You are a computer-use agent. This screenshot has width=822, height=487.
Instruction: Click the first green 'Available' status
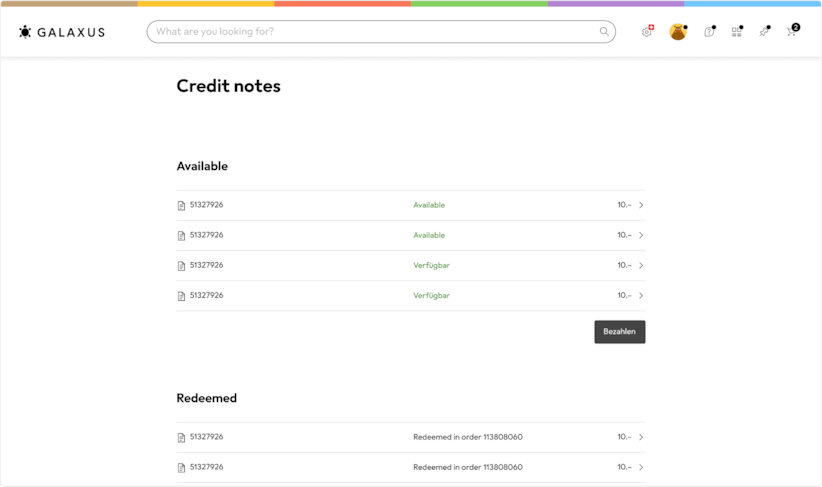429,205
